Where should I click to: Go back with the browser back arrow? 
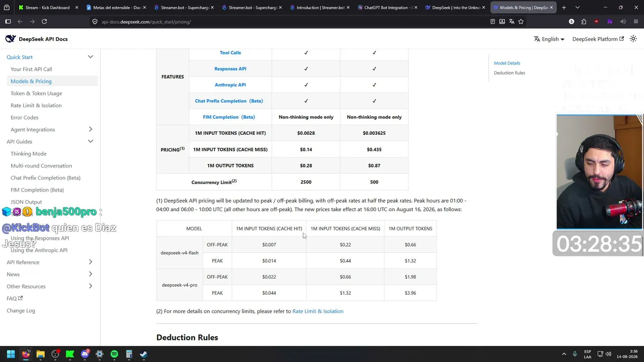20,22
